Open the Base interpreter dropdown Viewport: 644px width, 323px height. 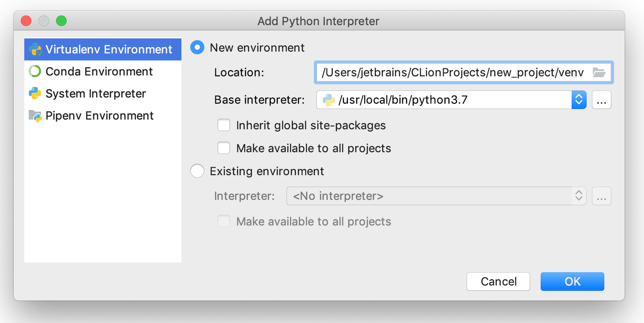tap(579, 99)
